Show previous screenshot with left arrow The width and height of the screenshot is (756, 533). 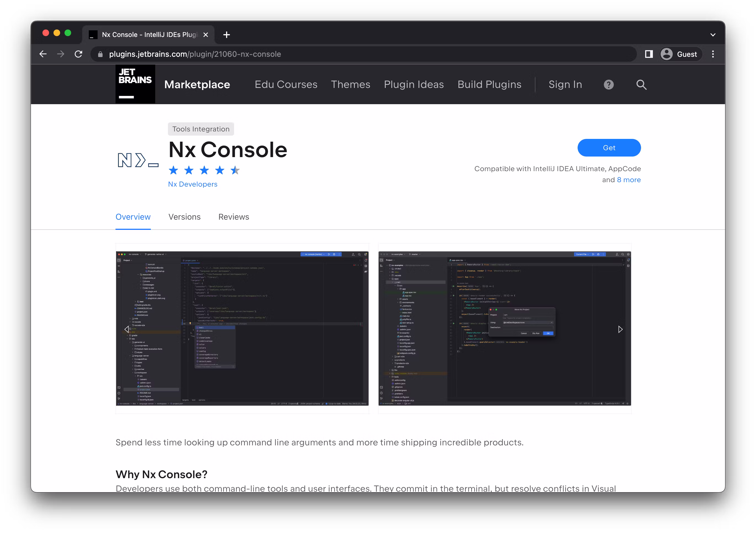[127, 329]
